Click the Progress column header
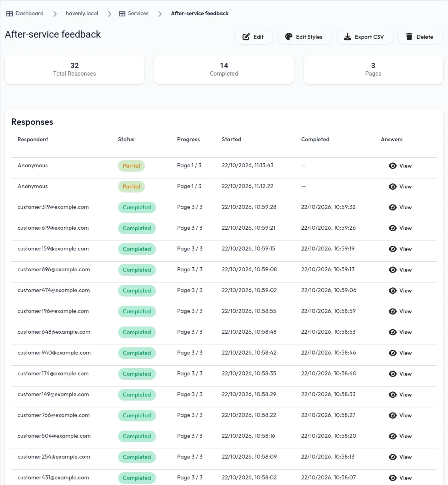The image size is (448, 485). point(188,139)
